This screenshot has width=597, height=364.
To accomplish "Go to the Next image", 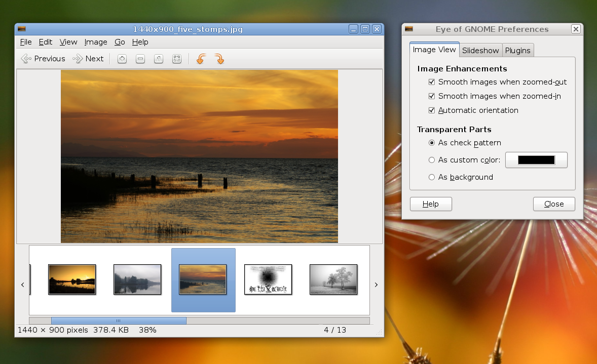I will (88, 59).
